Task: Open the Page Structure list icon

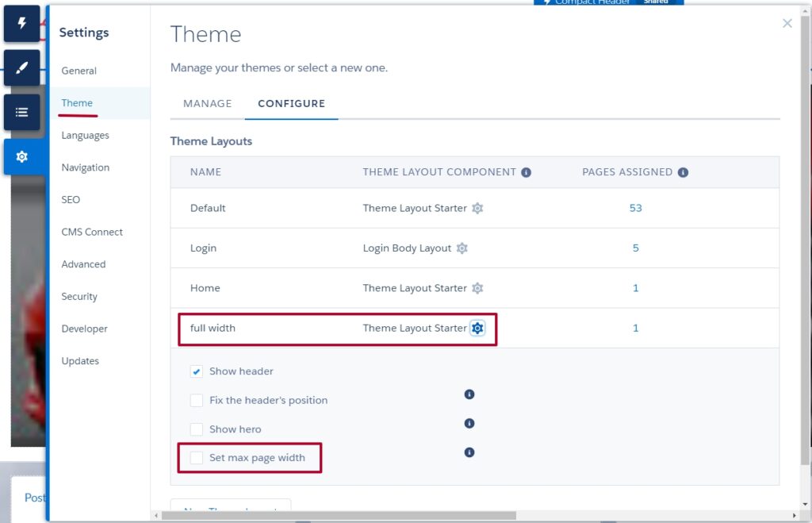Action: [21, 113]
